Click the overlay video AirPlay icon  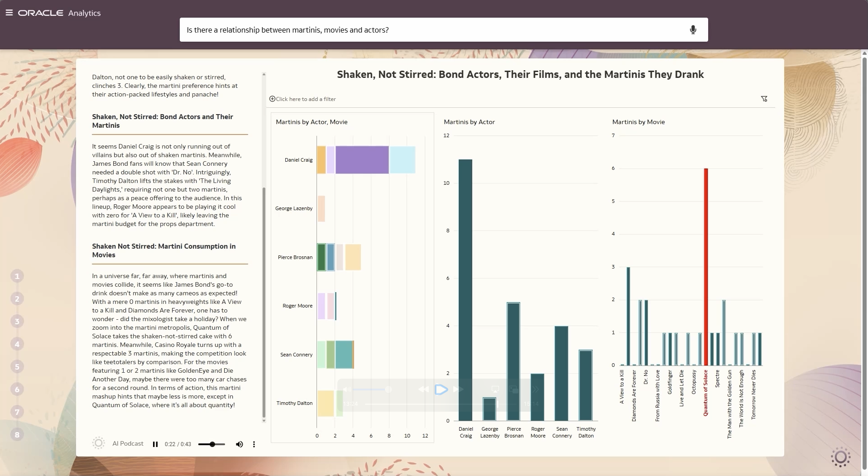click(495, 389)
